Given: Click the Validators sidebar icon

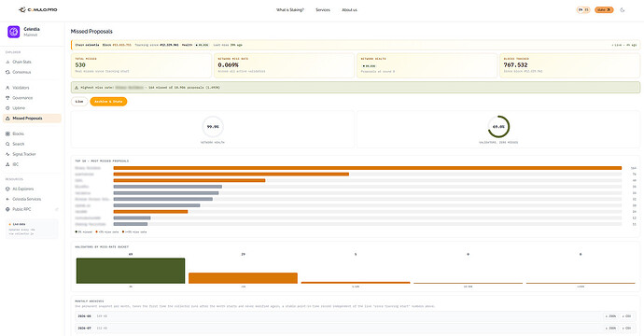Looking at the screenshot, I should click(7, 88).
